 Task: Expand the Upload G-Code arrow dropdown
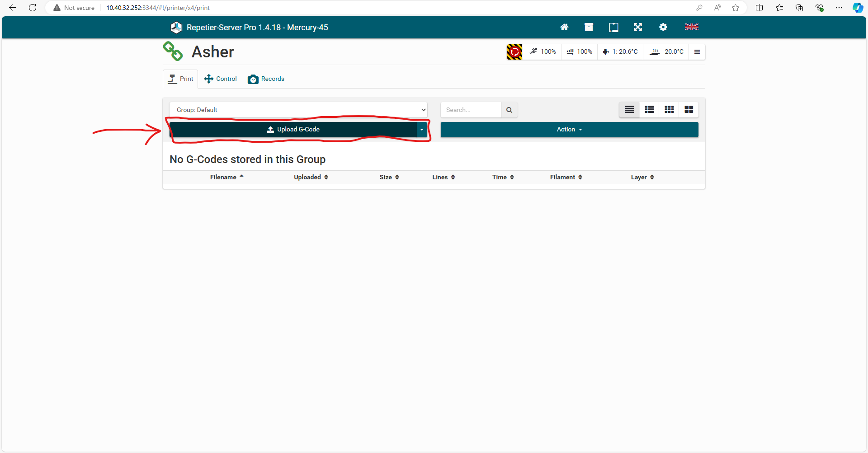coord(422,130)
